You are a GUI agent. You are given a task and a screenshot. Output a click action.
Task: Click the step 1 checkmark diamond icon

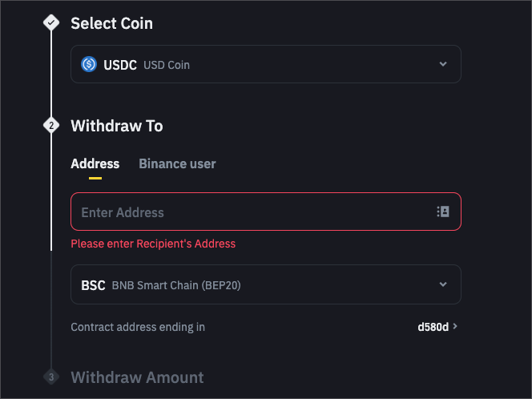click(51, 23)
